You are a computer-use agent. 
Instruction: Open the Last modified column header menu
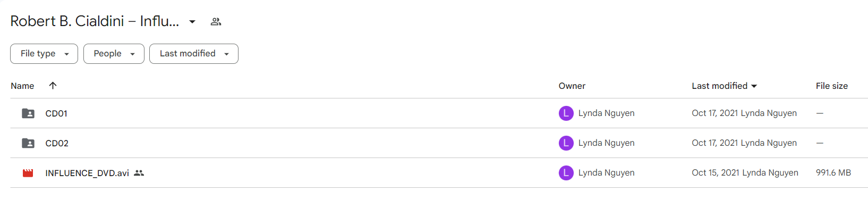724,86
